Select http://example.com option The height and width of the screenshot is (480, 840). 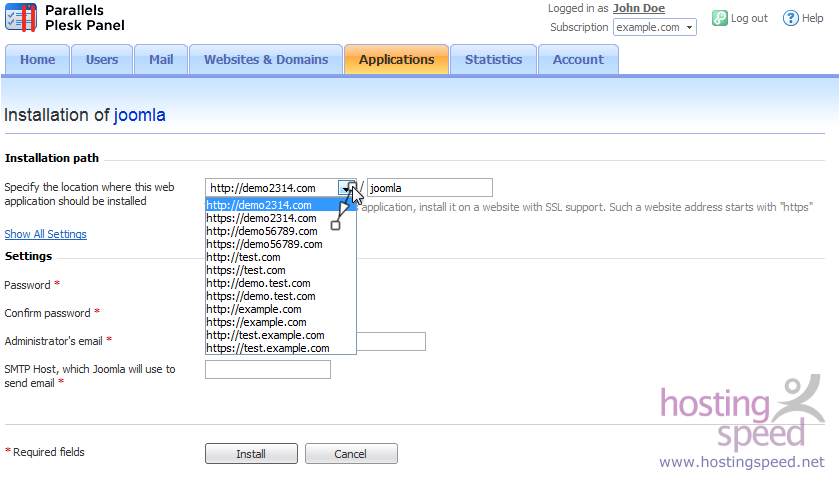(281, 309)
